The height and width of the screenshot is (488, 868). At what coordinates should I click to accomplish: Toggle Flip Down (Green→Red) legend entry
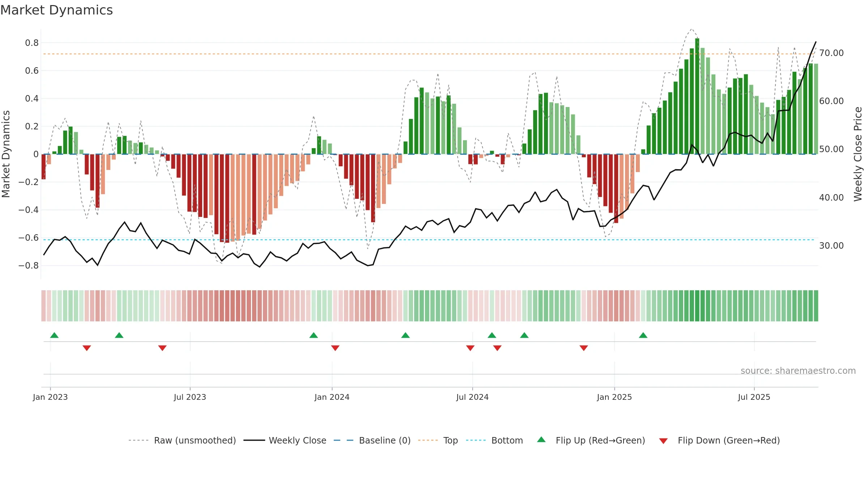pyautogui.click(x=719, y=440)
